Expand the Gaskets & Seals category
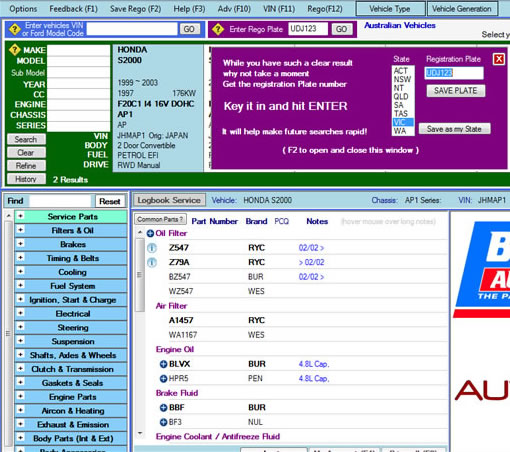 [20, 382]
